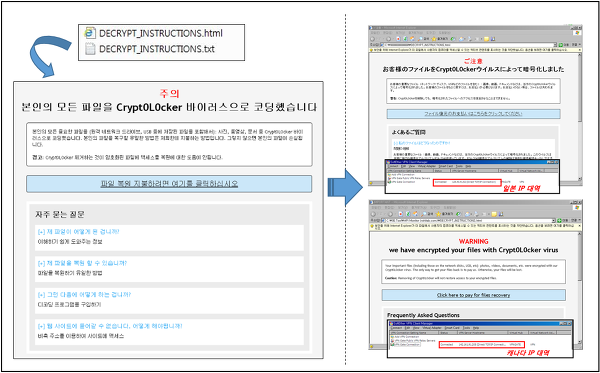Select 'VPN Gate Public VPN Relay Servers' in Canada-IP window
Screen dimensions: 600x373
point(413,341)
